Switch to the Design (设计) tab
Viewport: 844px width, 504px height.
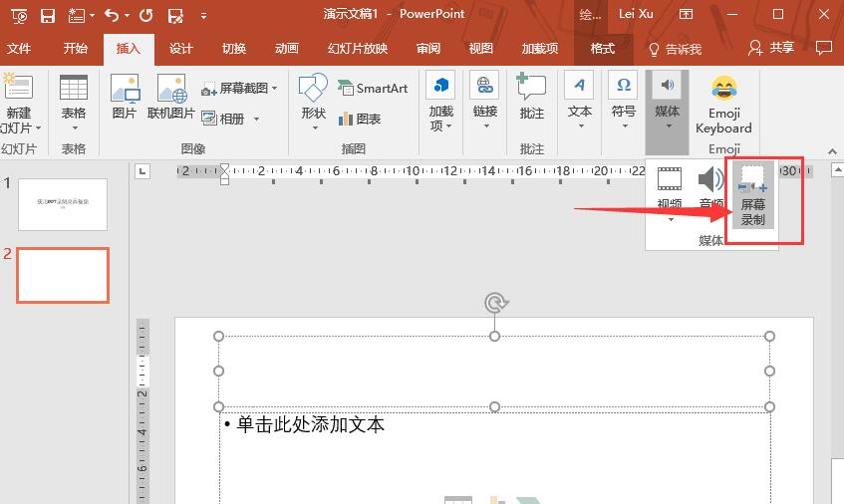[180, 49]
